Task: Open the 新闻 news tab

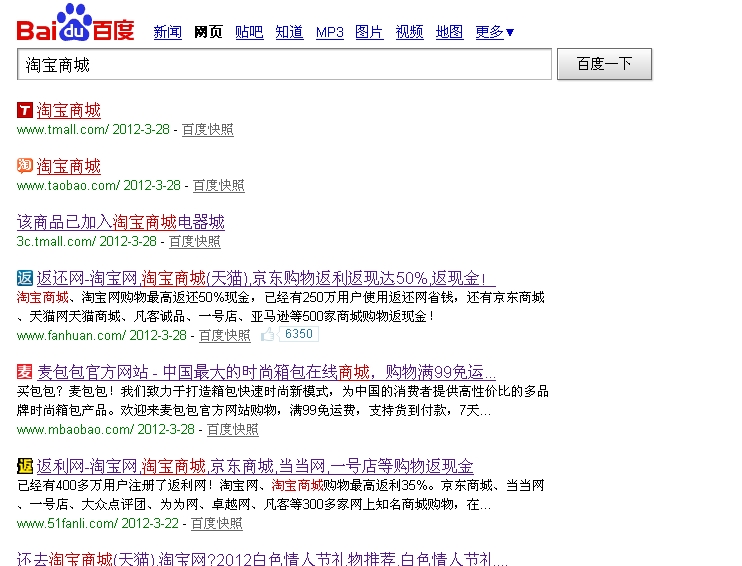Action: click(167, 32)
